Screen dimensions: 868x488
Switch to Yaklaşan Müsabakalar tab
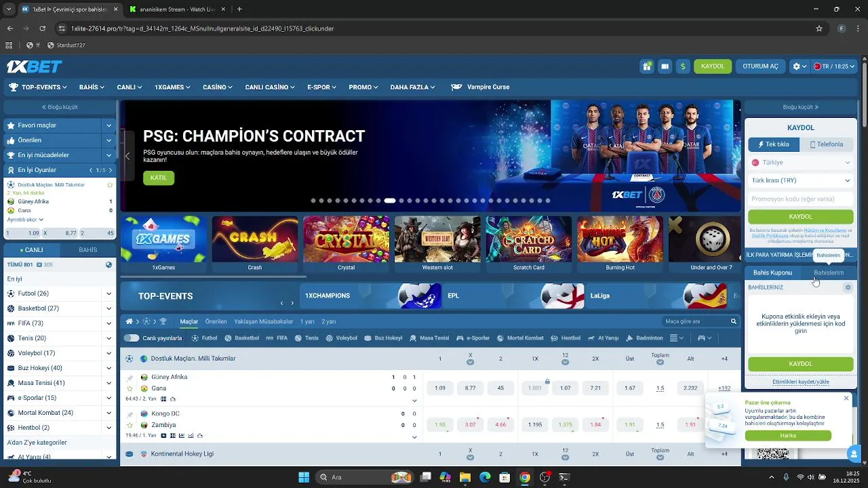[x=263, y=321]
